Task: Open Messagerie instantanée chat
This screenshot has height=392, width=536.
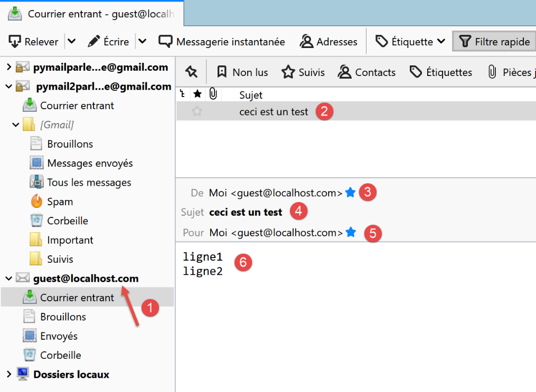Action: click(x=222, y=42)
